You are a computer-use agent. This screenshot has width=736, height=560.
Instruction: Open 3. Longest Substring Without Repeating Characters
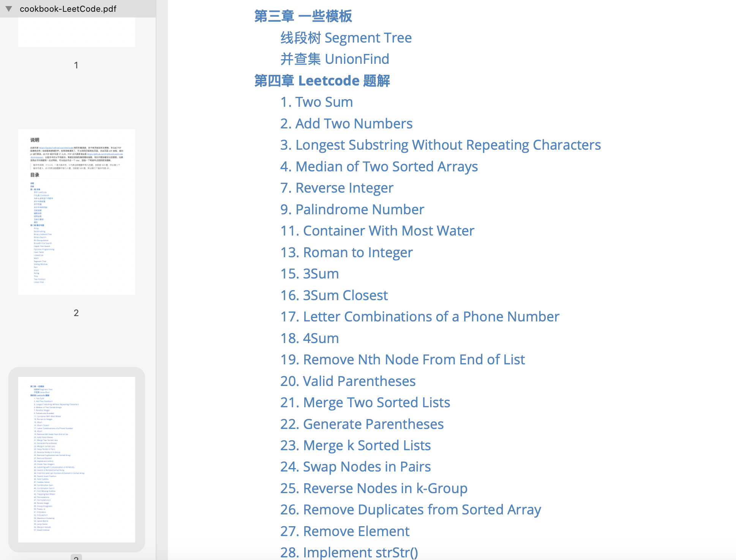pos(441,145)
